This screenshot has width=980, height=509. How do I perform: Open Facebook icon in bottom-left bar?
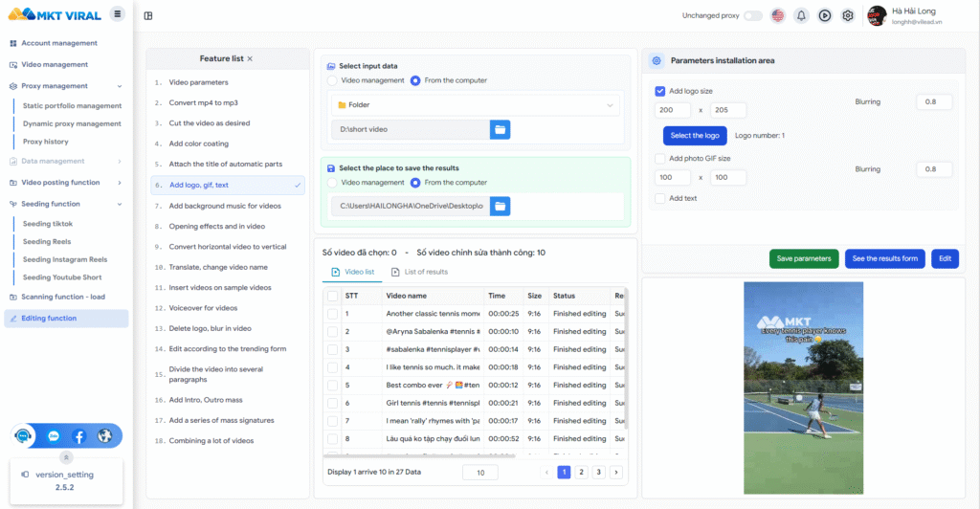tap(79, 435)
